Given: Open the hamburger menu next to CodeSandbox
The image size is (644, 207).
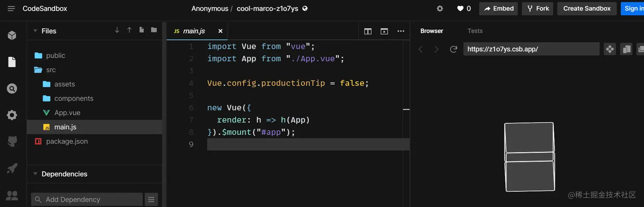Looking at the screenshot, I should point(11,9).
